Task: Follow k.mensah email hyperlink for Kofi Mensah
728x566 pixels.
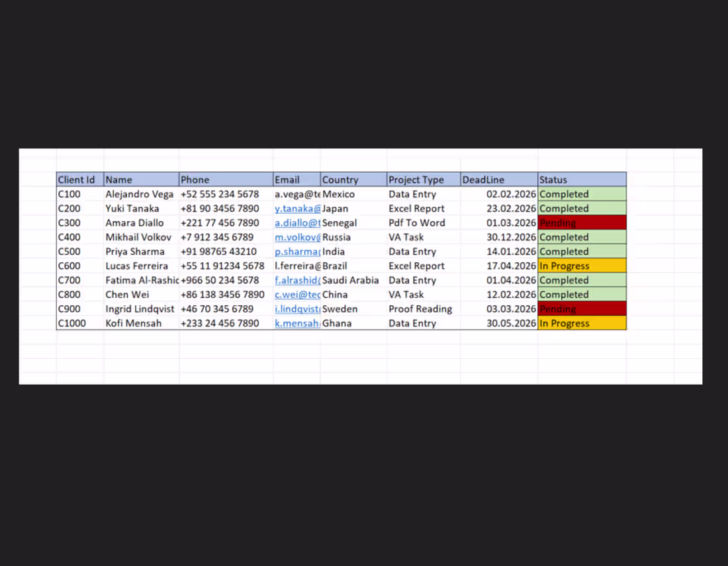Action: point(297,323)
